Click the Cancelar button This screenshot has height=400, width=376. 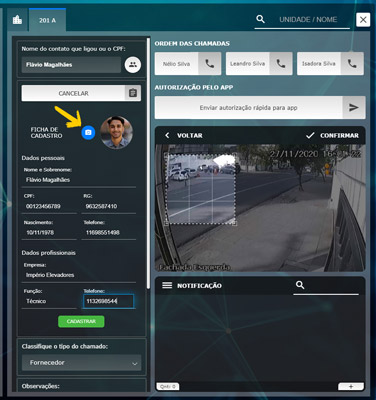73,93
